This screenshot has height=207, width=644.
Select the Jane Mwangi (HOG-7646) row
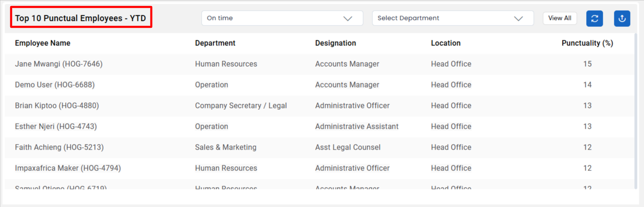tap(319, 64)
